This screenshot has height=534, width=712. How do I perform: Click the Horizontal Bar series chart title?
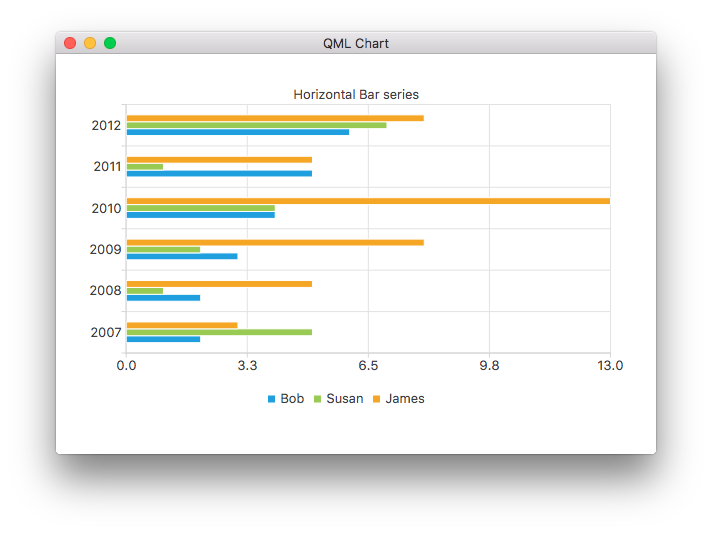click(356, 95)
